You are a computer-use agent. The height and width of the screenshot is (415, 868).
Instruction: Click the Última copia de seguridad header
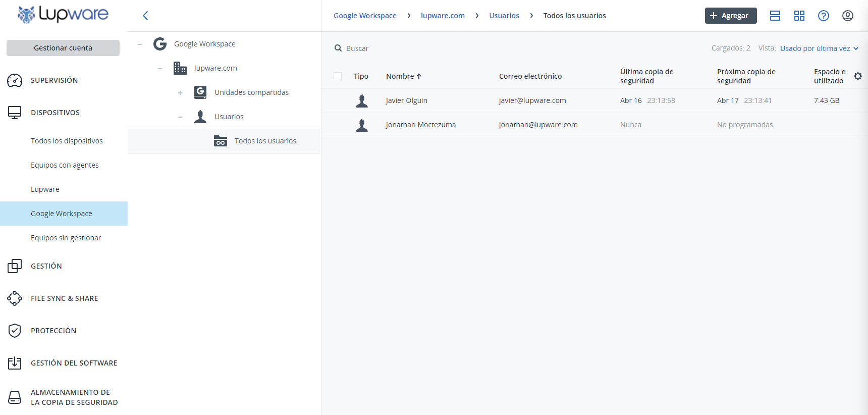(647, 76)
